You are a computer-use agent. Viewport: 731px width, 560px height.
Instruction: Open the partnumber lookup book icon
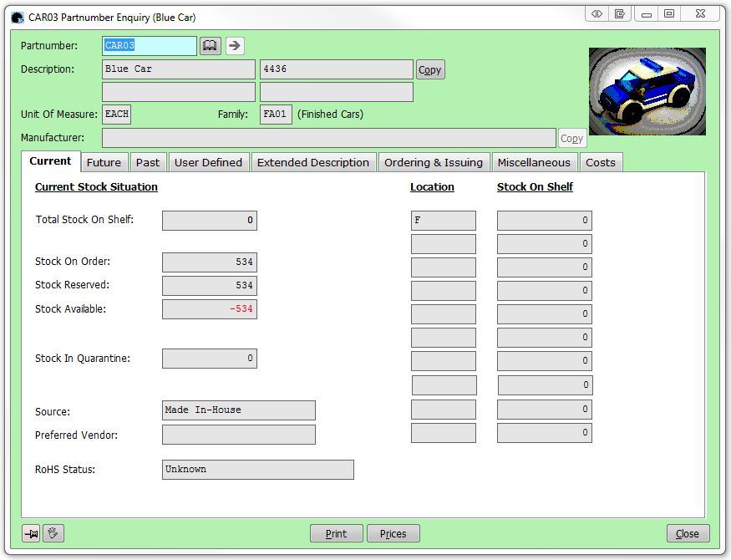[x=211, y=46]
